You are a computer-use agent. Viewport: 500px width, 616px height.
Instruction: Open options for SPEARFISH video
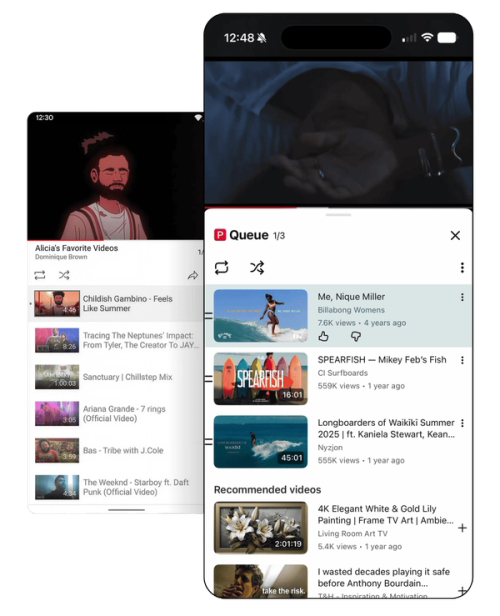(462, 360)
